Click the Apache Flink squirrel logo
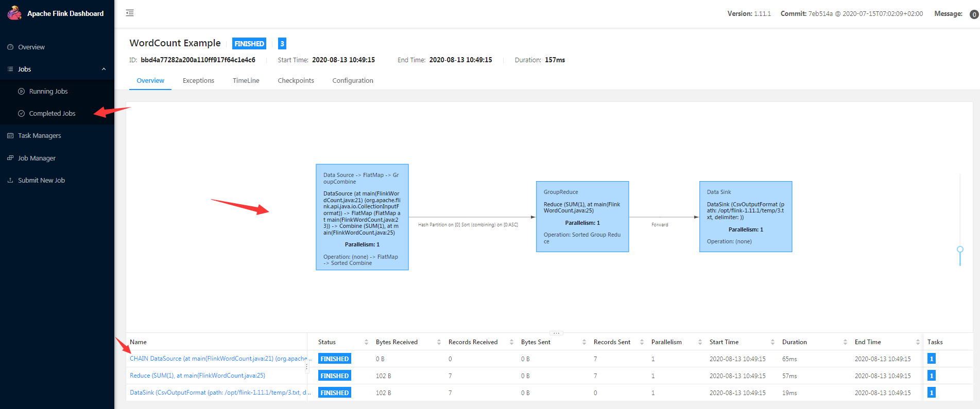The width and height of the screenshot is (980, 409). click(x=14, y=13)
